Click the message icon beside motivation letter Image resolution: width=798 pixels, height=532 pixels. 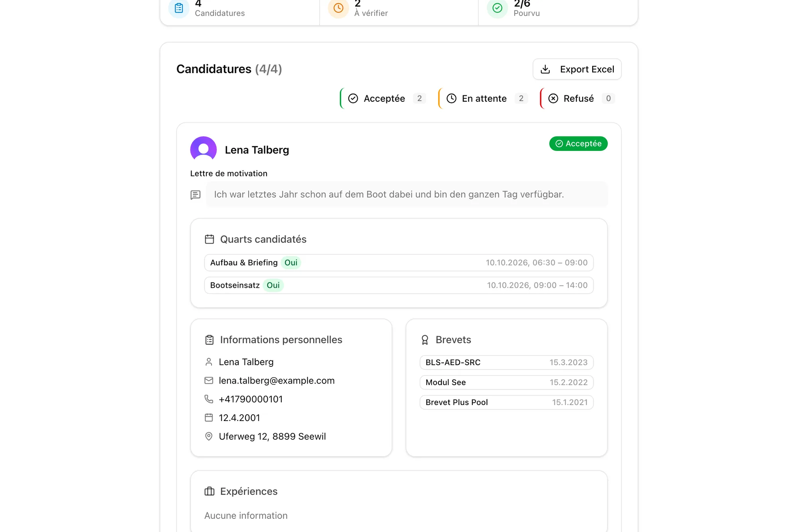[x=196, y=195]
